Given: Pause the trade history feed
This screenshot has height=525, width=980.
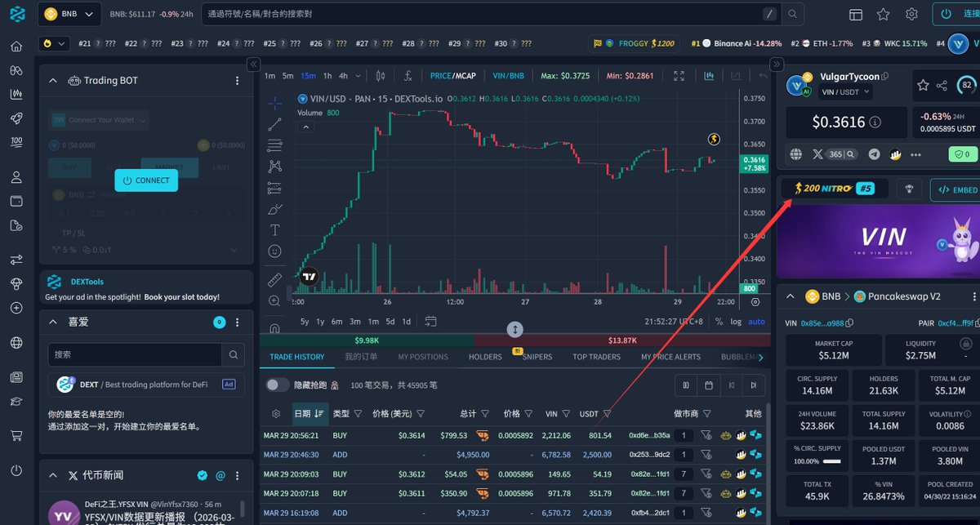Looking at the screenshot, I should [x=685, y=385].
